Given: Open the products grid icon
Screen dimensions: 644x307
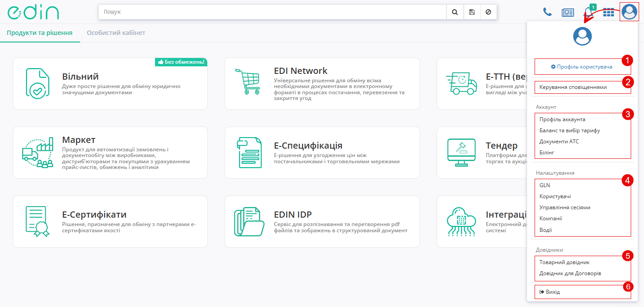Looking at the screenshot, I should (609, 12).
